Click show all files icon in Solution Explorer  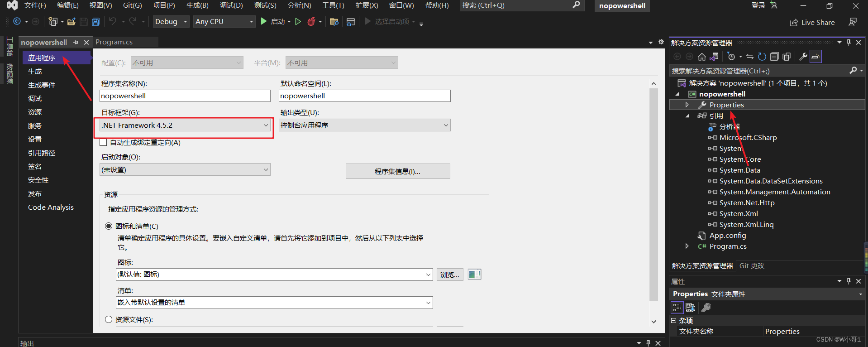[787, 57]
